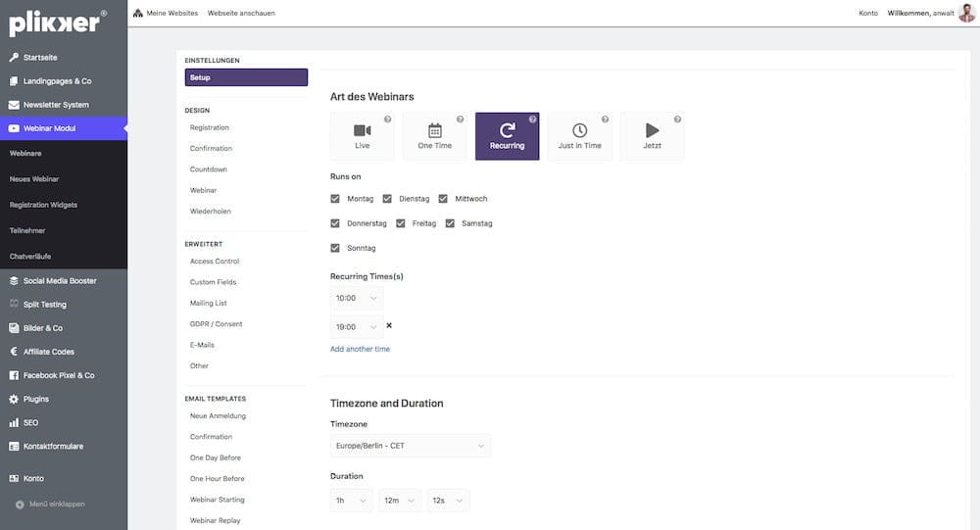Pick the Jetzt play icon option
This screenshot has width=980, height=530.
coord(652,131)
